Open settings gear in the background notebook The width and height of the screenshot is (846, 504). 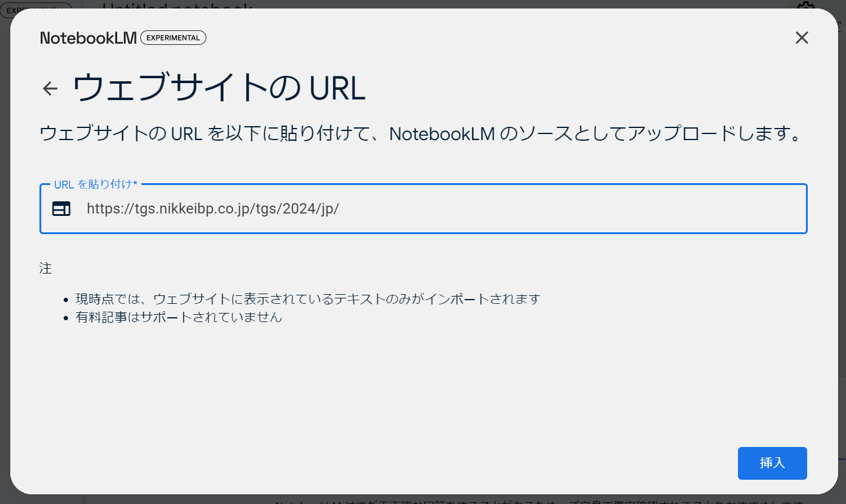point(805,6)
